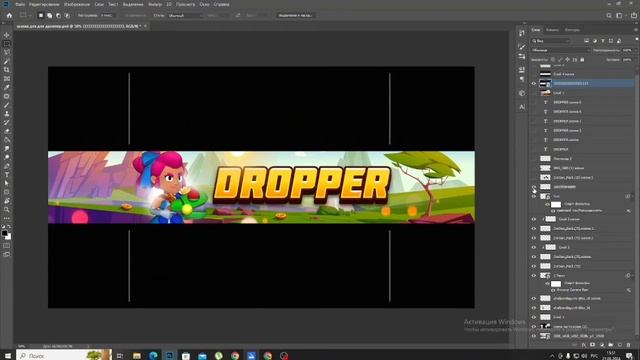Switch to the Каналы tab
The width and height of the screenshot is (640, 360).
tap(552, 30)
